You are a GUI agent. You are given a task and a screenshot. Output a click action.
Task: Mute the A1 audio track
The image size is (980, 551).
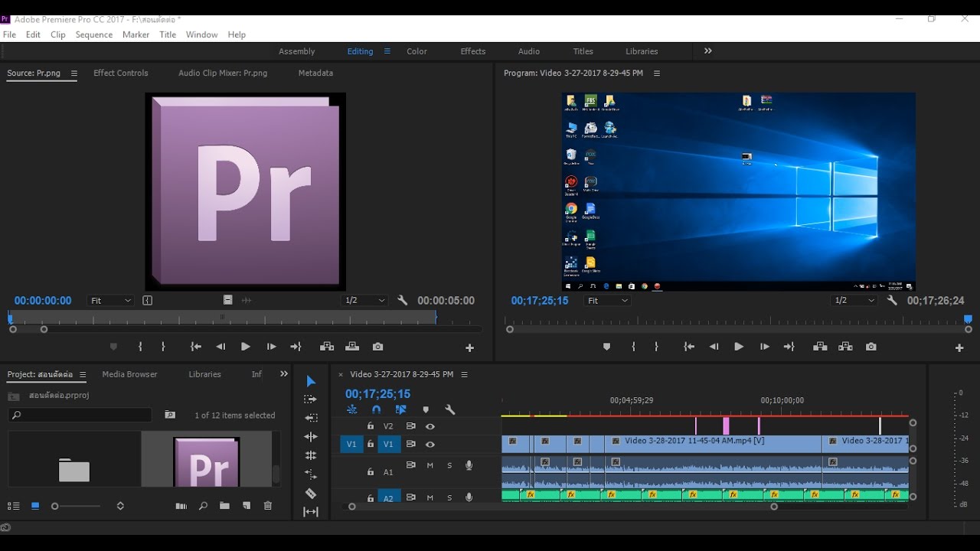coord(430,465)
